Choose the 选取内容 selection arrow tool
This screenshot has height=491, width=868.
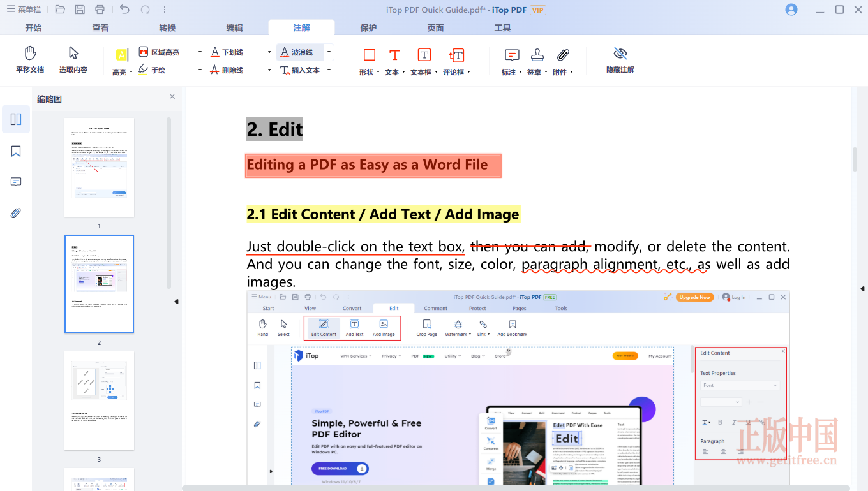tap(73, 60)
